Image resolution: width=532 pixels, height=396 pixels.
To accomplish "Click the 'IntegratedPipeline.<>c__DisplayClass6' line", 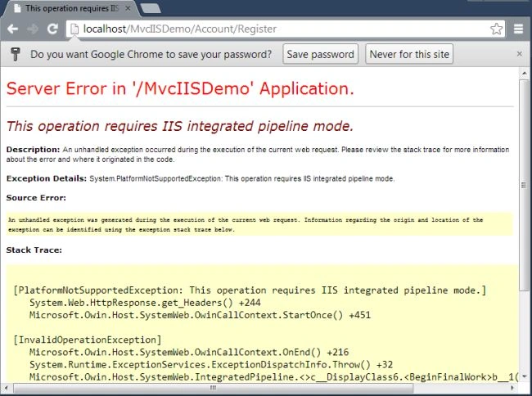I will point(274,376).
